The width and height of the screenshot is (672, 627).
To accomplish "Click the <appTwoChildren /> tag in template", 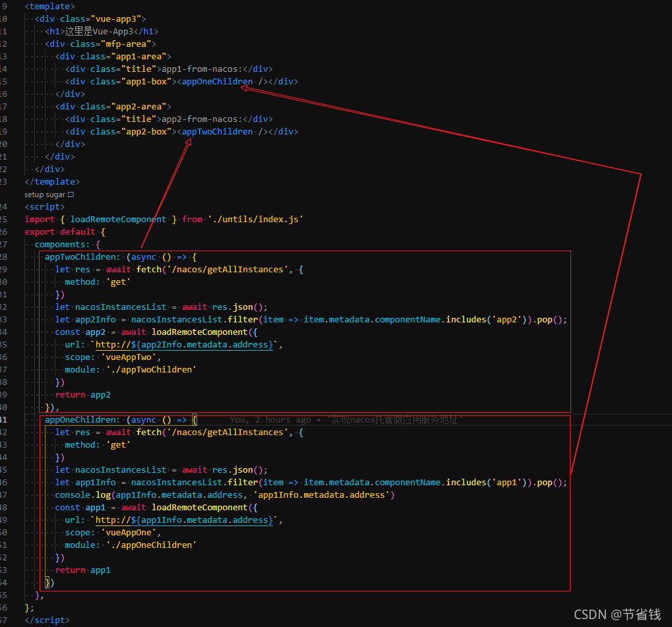I will 222,132.
